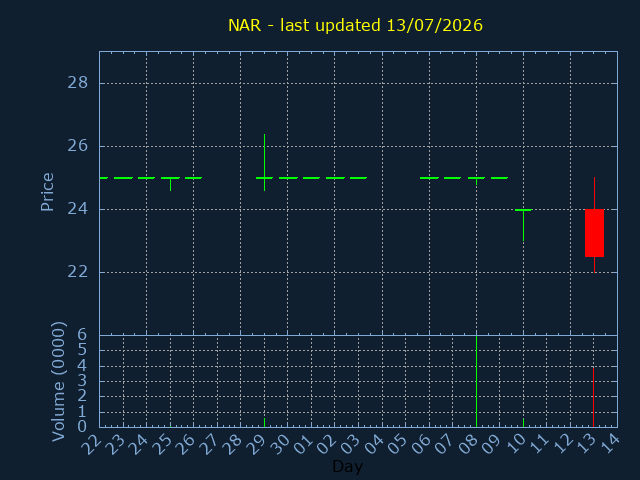This screenshot has height=480, width=640.
Task: Click the day 25 candle lower wick
Action: click(x=171, y=184)
